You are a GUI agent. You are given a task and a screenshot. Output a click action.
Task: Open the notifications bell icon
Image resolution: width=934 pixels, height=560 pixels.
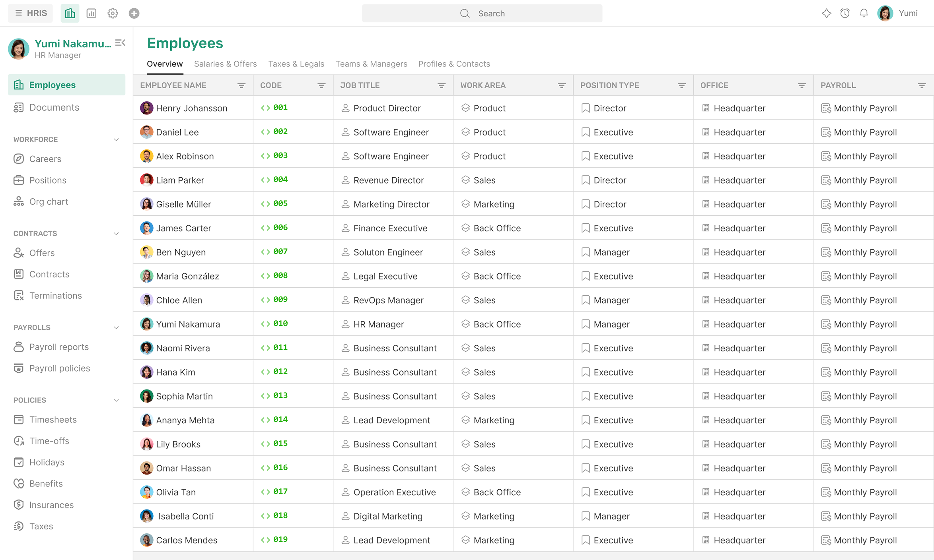(864, 14)
